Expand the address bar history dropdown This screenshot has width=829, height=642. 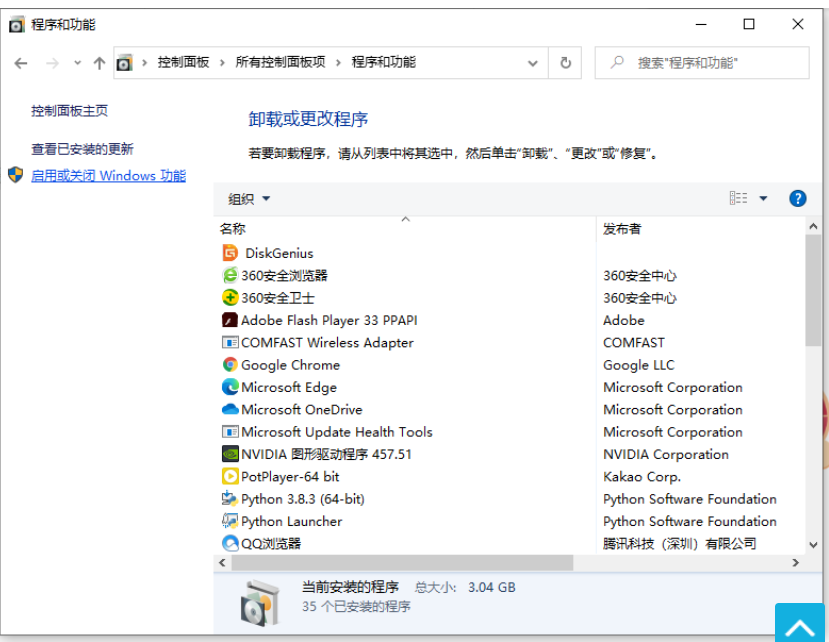click(533, 63)
